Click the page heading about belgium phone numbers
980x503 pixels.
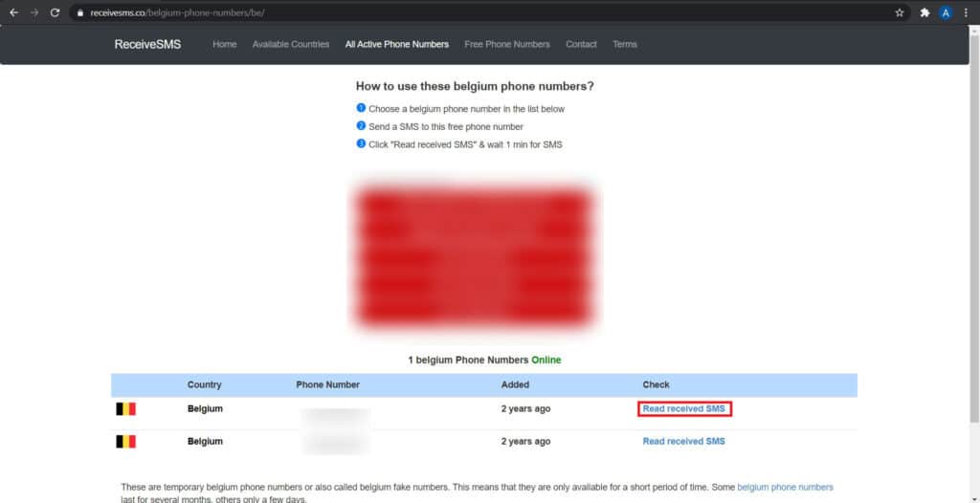(475, 87)
